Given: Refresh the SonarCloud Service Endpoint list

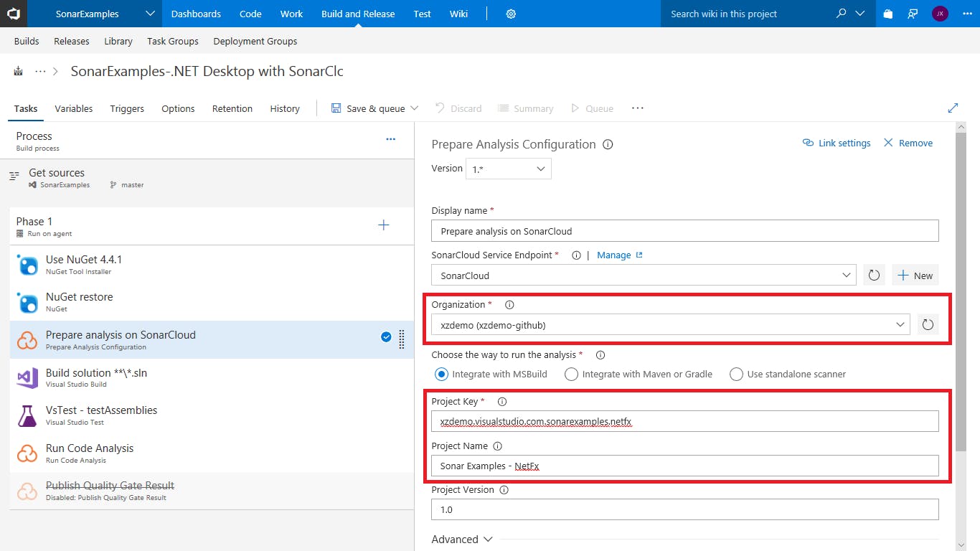Looking at the screenshot, I should [x=874, y=275].
